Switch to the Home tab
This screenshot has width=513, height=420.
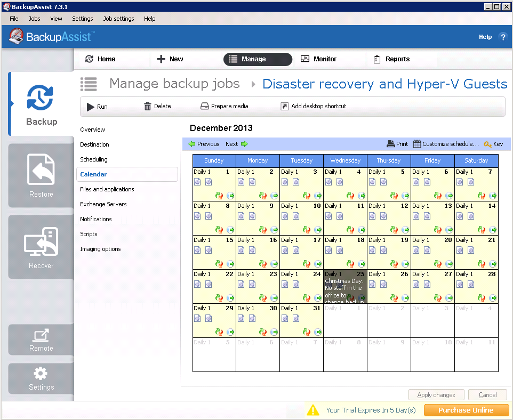(101, 59)
